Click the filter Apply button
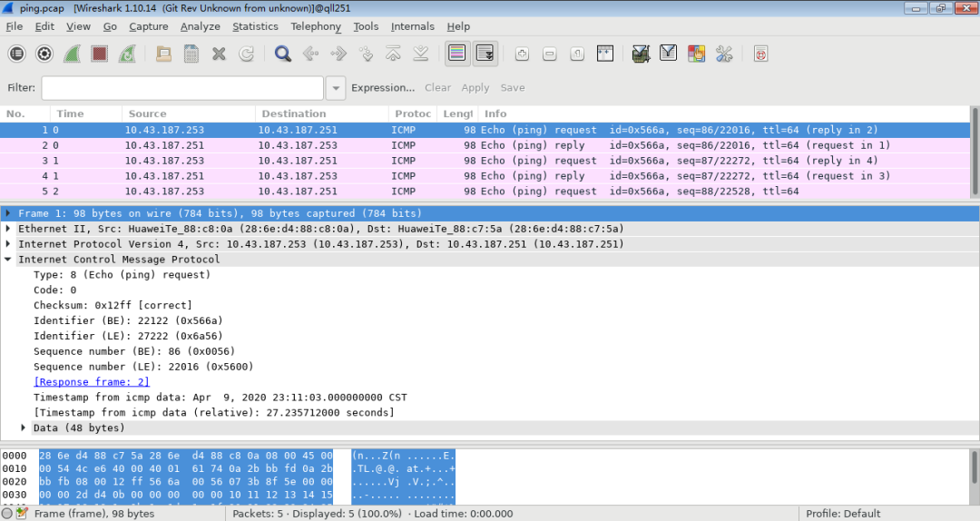 475,87
